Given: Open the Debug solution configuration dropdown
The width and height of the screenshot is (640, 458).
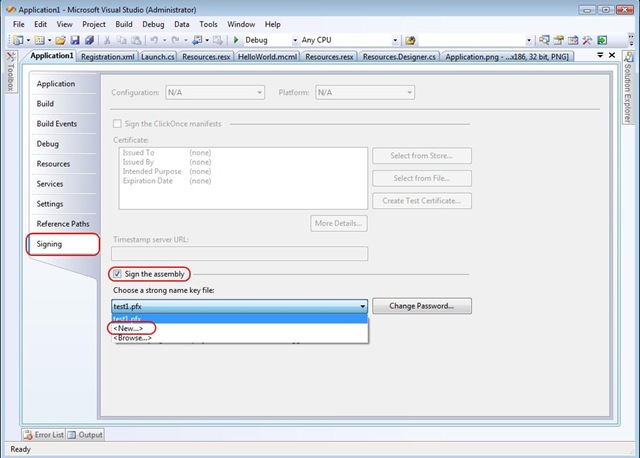Looking at the screenshot, I should [x=295, y=40].
